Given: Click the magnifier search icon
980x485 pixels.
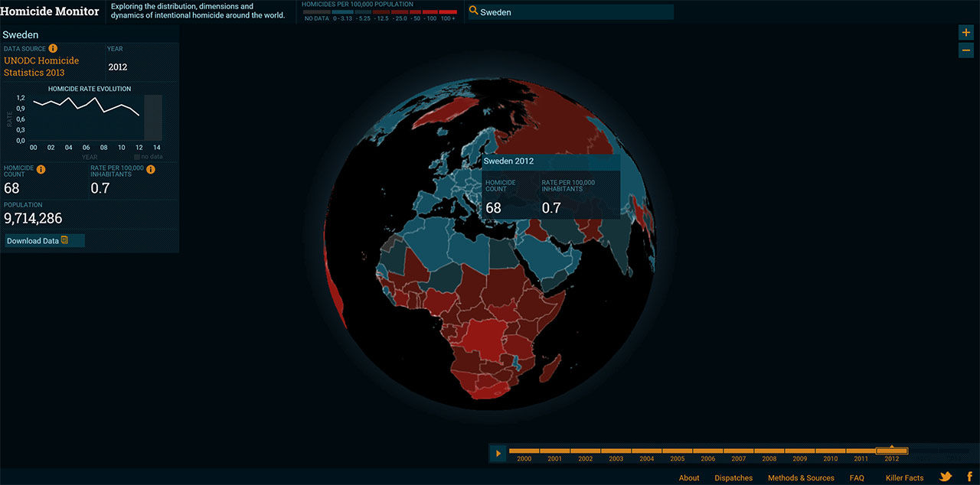Looking at the screenshot, I should 473,11.
